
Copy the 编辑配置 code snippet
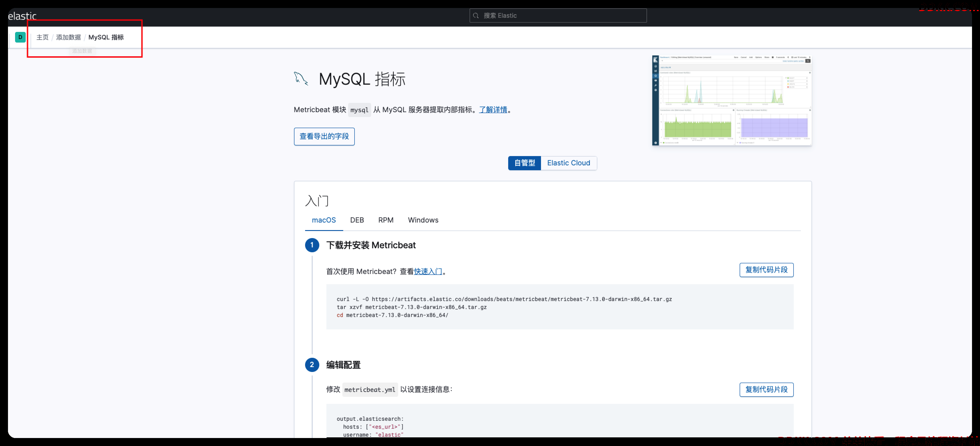click(x=766, y=390)
